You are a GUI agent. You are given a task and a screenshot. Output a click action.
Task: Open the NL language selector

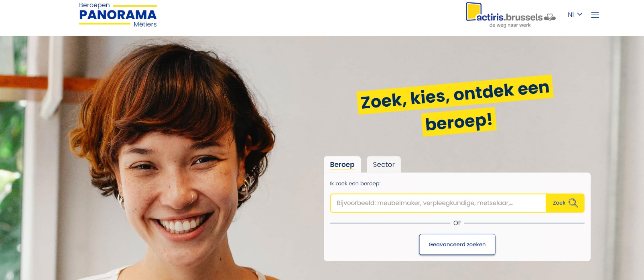pyautogui.click(x=575, y=14)
